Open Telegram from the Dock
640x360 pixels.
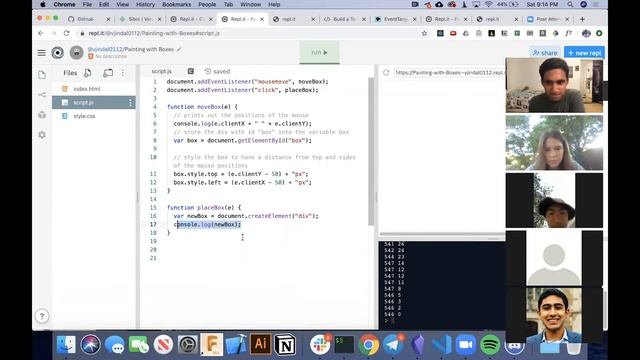click(393, 345)
